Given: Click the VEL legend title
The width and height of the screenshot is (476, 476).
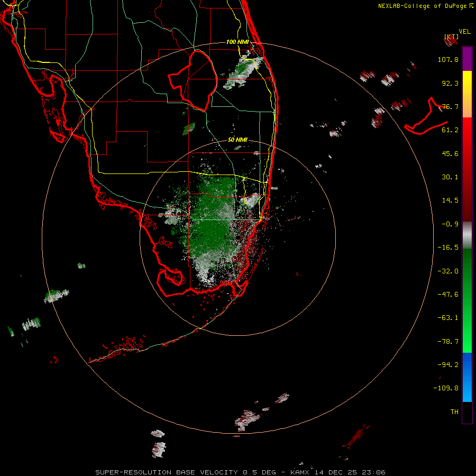Looking at the screenshot, I should coord(464,32).
